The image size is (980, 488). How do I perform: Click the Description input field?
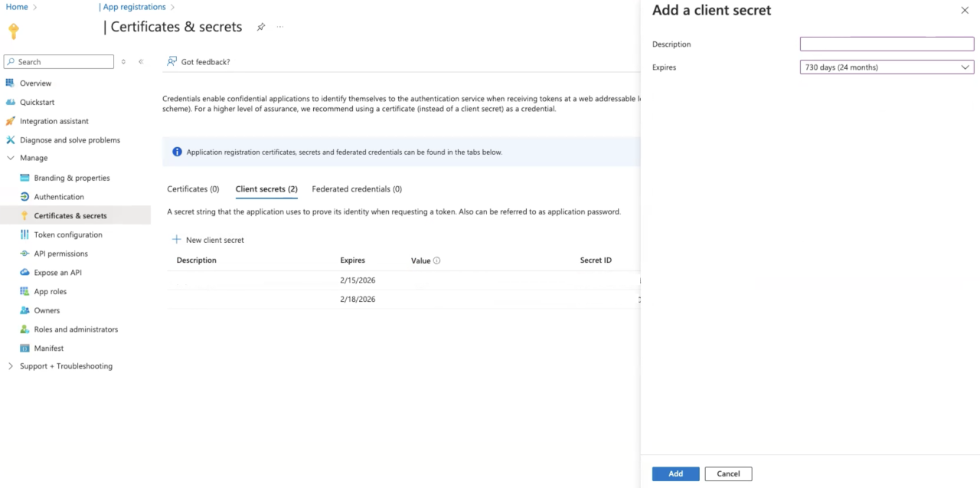886,44
